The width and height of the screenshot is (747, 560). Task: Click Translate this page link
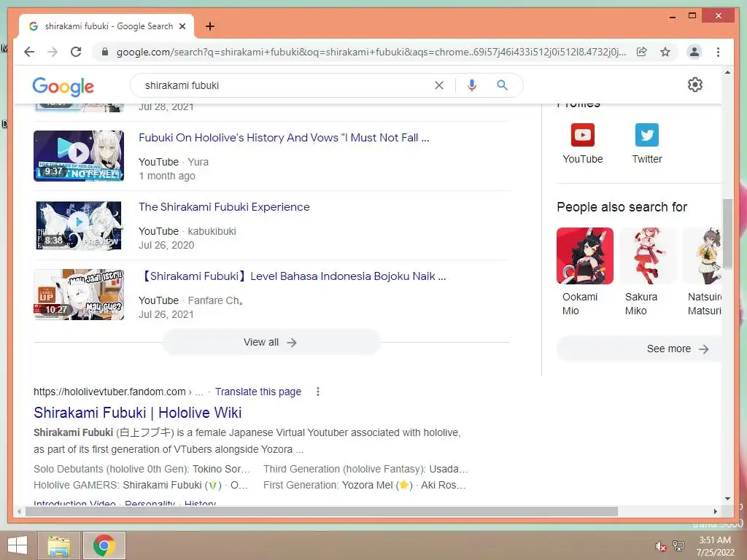tap(258, 392)
